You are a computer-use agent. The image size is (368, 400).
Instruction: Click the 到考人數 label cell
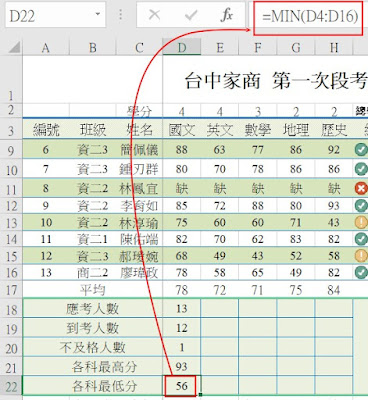coord(93,328)
